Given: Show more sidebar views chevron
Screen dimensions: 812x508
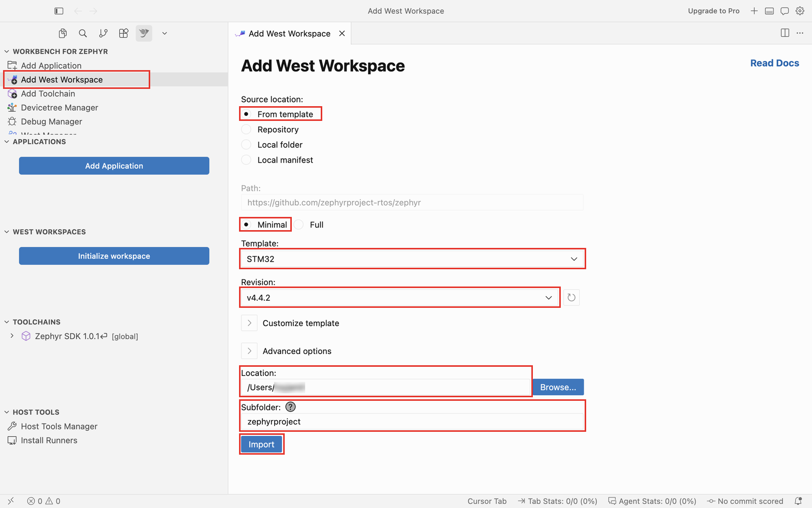Looking at the screenshot, I should coord(164,34).
